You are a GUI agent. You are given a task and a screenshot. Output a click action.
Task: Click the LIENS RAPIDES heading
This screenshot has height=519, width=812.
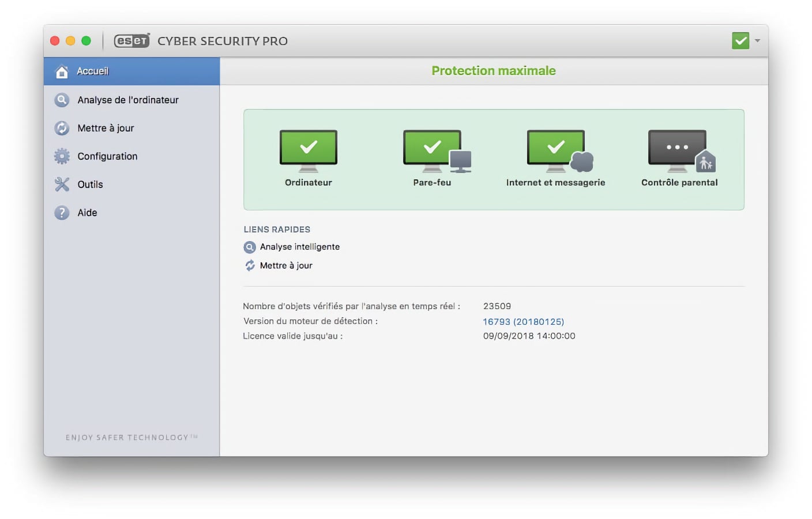(277, 230)
